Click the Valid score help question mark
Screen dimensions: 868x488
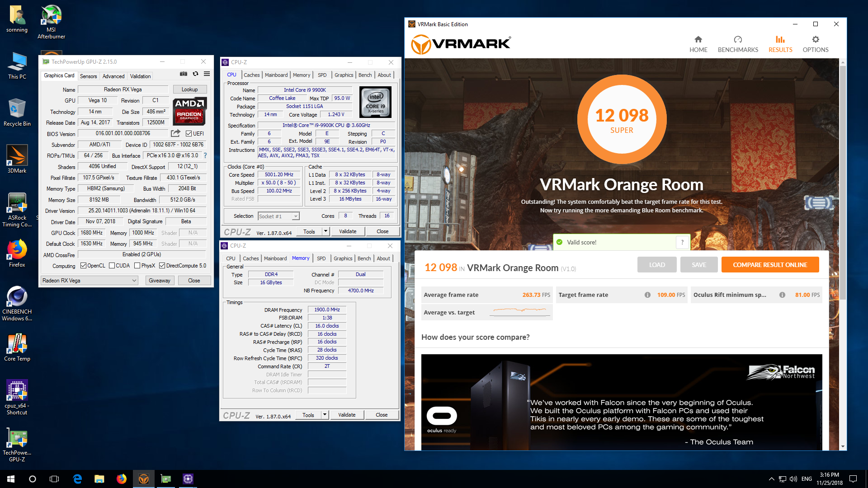682,242
